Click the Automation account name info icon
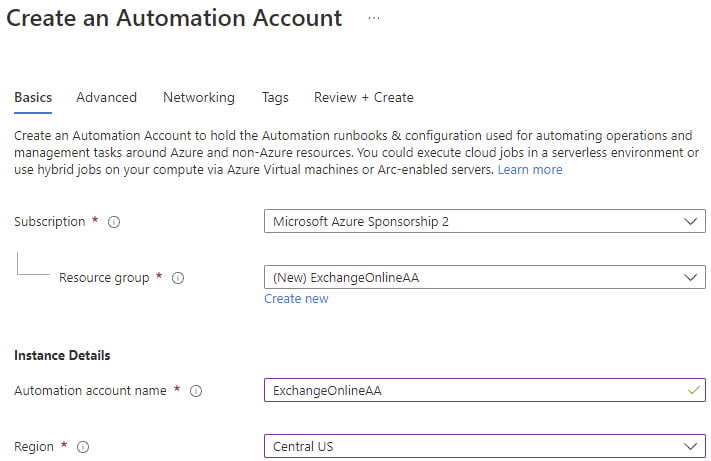 [196, 391]
